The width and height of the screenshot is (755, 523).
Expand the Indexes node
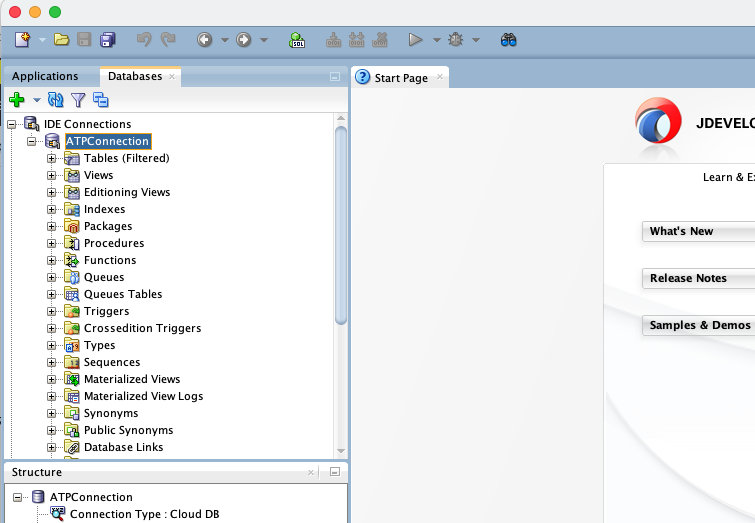(x=52, y=209)
